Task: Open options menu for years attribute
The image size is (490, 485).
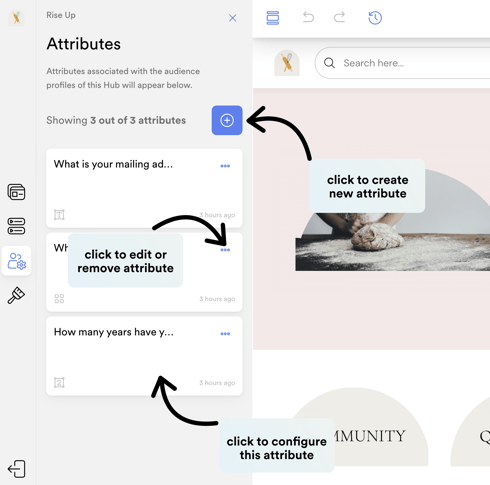Action: 225,334
